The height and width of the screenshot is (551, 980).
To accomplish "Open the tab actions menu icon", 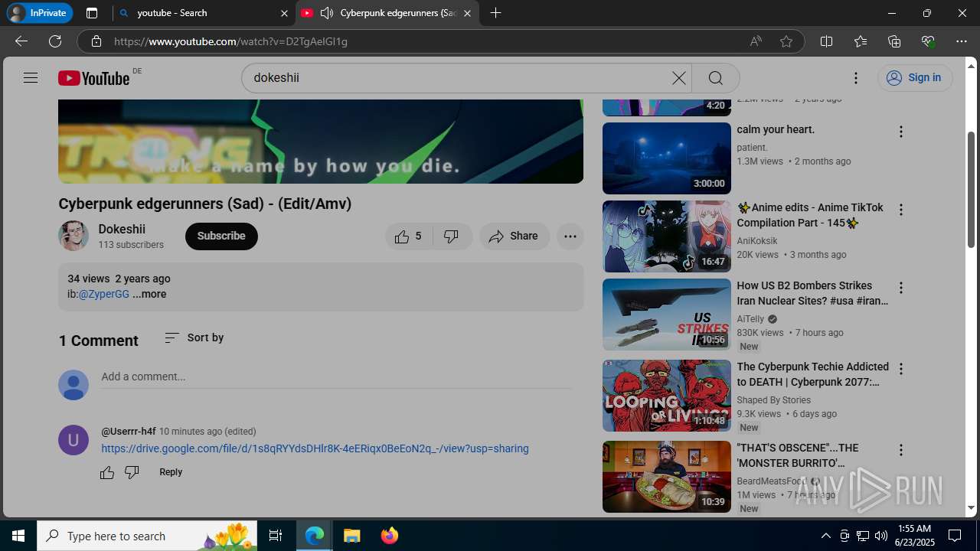I will coord(92,13).
